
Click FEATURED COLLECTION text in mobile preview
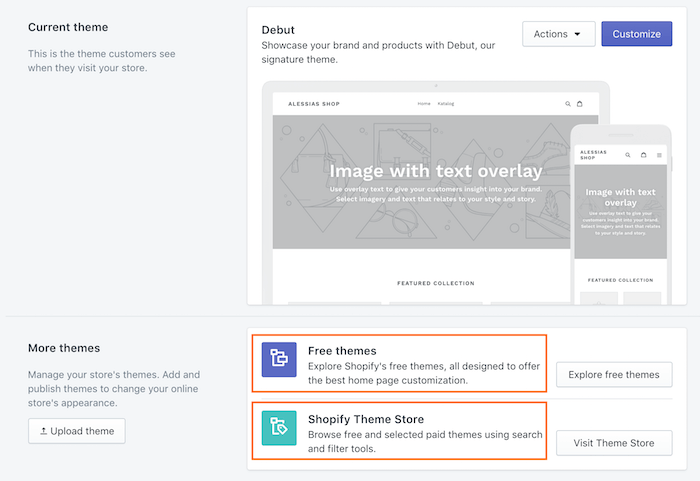click(x=621, y=280)
